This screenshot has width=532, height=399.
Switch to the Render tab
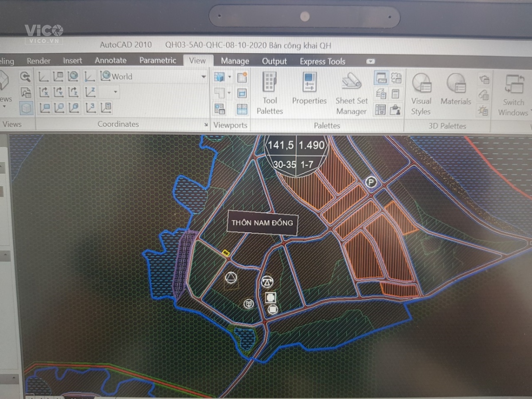tap(39, 61)
